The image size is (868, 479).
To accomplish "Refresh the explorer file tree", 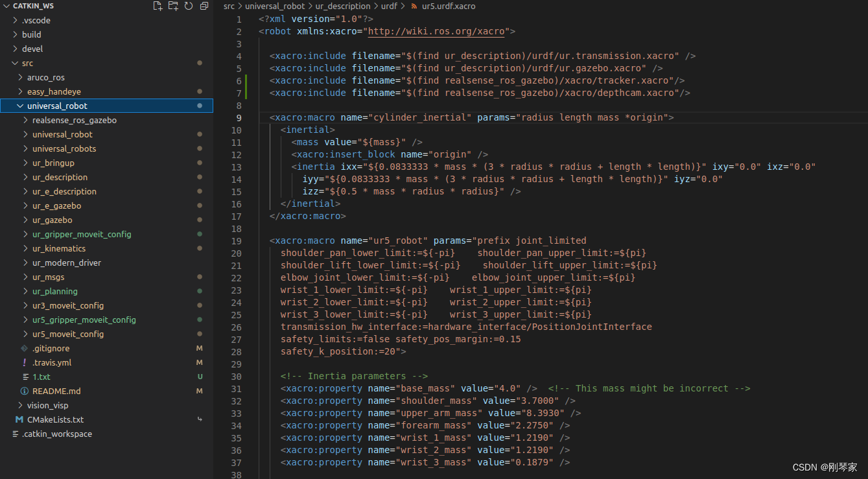I will pos(189,6).
